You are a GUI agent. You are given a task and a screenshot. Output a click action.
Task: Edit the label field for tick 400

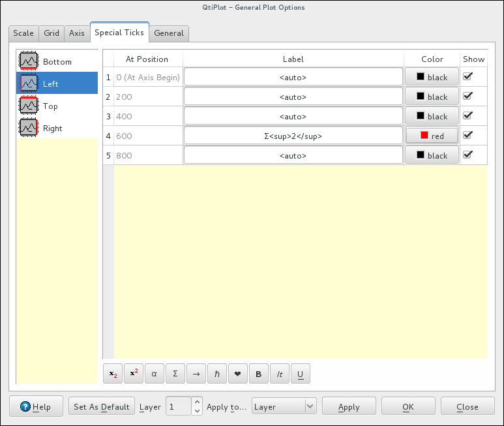293,116
